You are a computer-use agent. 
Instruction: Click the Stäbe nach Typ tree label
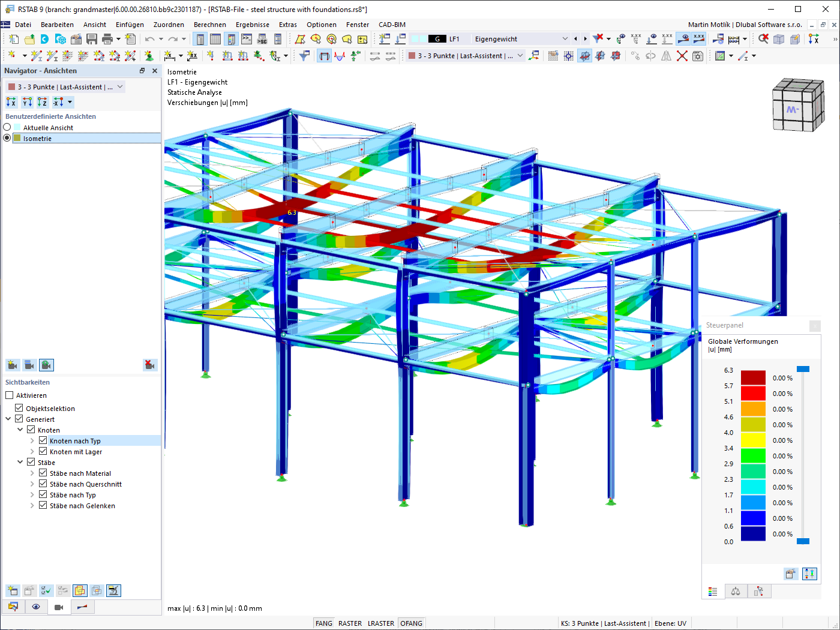73,495
